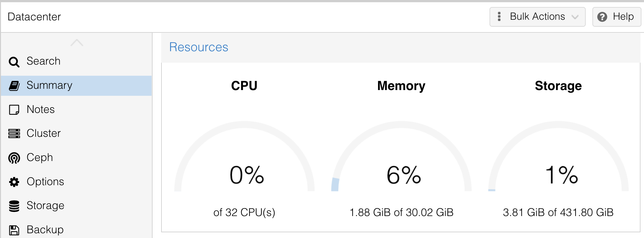Collapse sidebar using the up chevron
Viewport: 644px width, 238px height.
[x=77, y=43]
